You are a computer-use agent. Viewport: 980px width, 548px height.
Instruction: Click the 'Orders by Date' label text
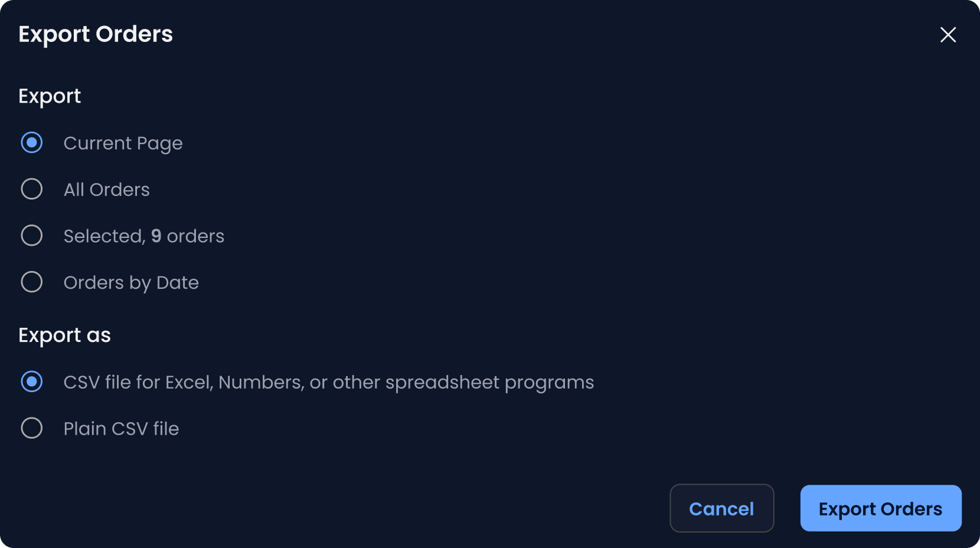click(x=131, y=283)
